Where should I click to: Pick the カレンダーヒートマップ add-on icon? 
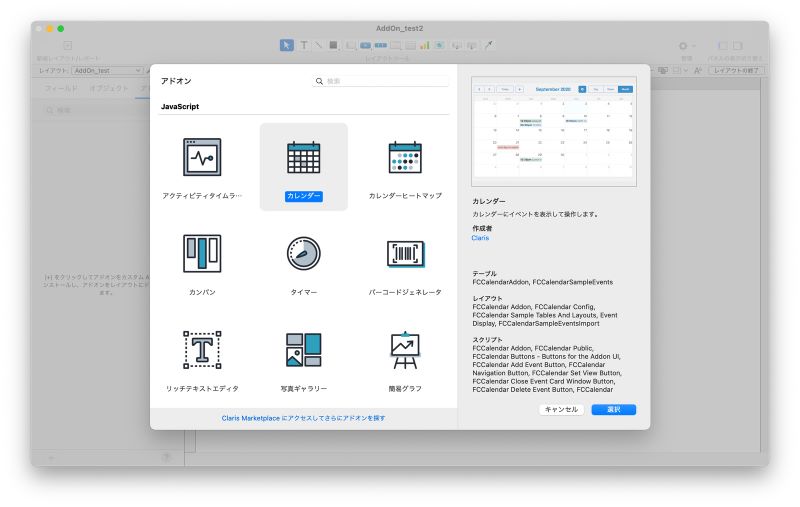pyautogui.click(x=405, y=157)
